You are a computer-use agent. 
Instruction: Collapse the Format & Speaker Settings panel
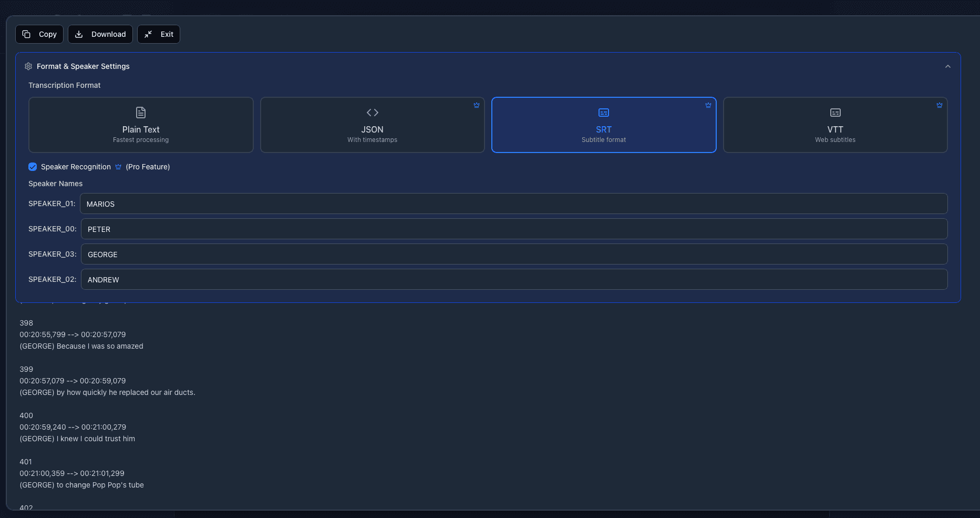(x=947, y=66)
